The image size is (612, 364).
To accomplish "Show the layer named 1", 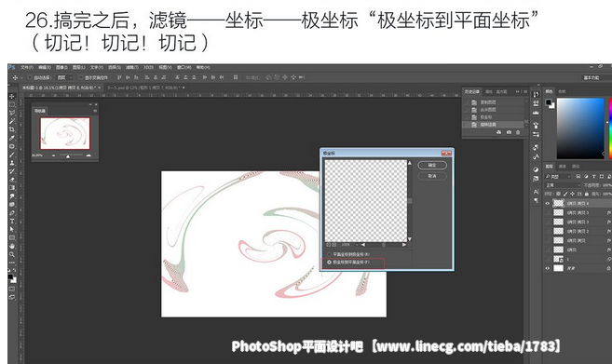I will [x=547, y=259].
